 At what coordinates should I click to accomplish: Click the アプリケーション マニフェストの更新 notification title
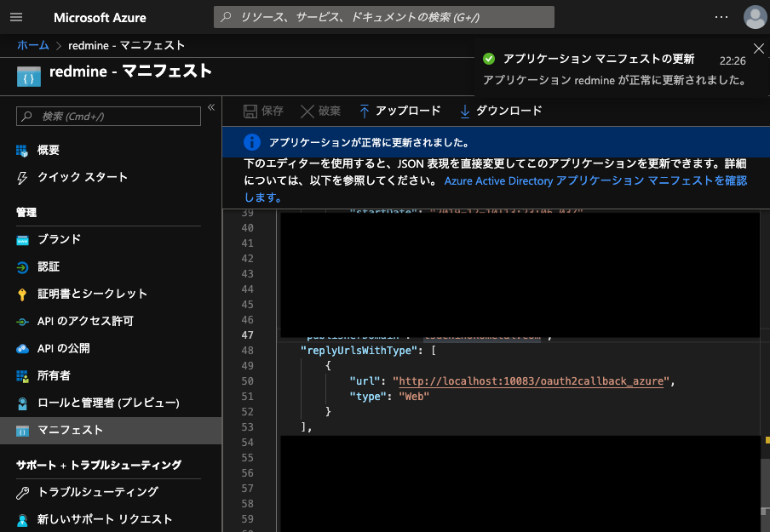coord(599,59)
